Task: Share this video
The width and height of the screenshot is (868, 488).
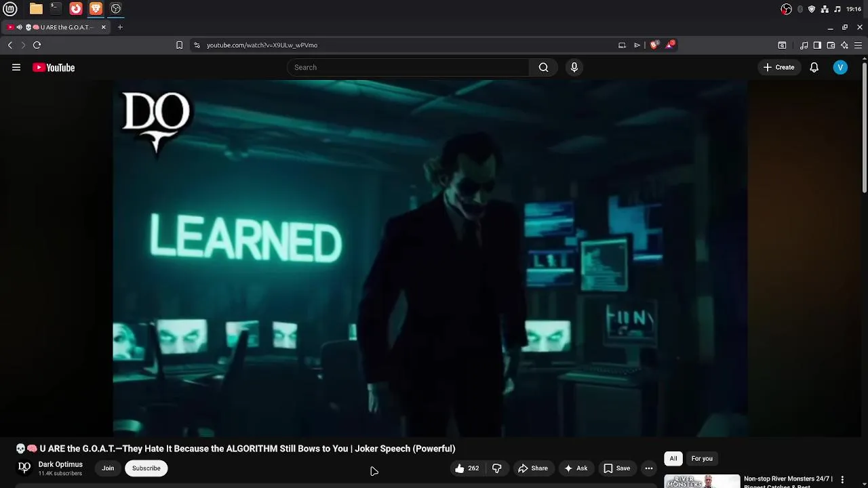Action: [x=533, y=468]
